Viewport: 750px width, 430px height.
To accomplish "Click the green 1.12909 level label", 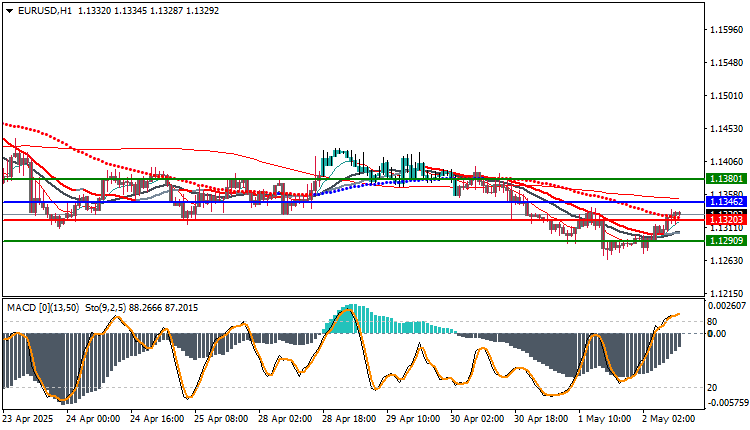I will coord(726,241).
